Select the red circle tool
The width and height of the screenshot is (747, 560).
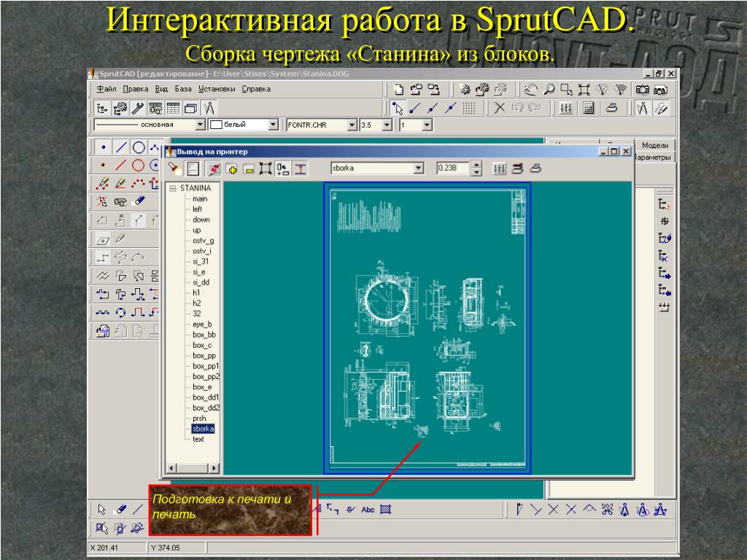[138, 166]
